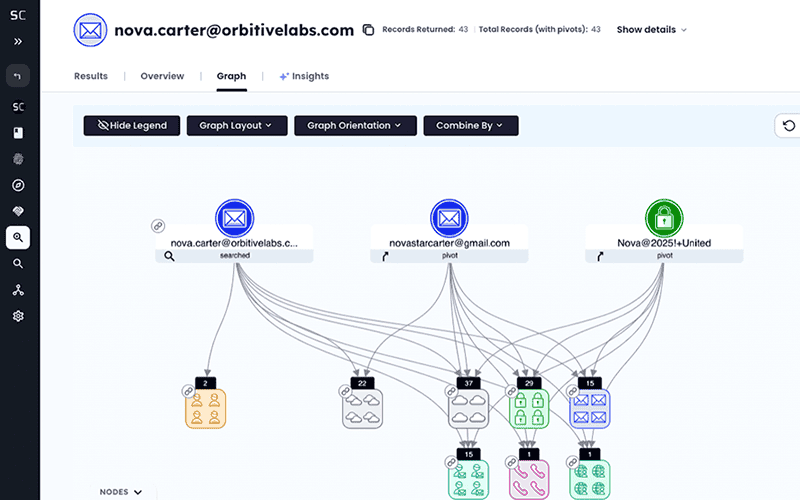Select the blue envelope cluster labeled 15
This screenshot has height=500, width=800.
point(590,409)
